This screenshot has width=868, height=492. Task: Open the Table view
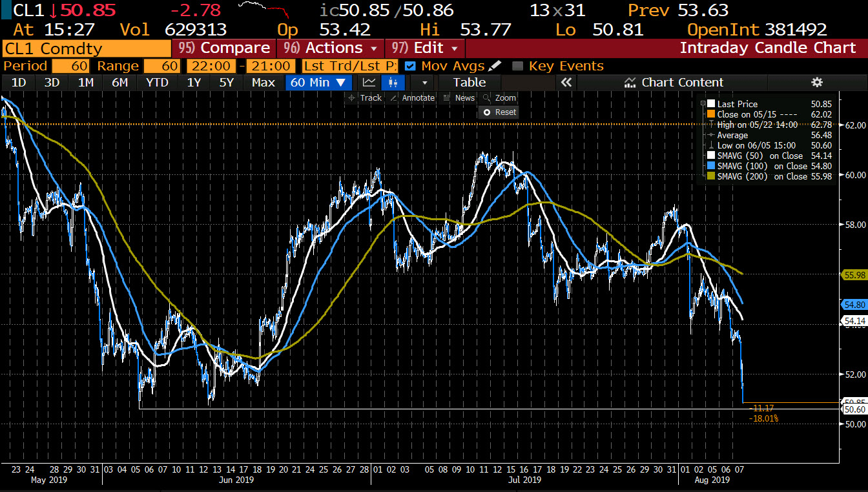[x=470, y=82]
